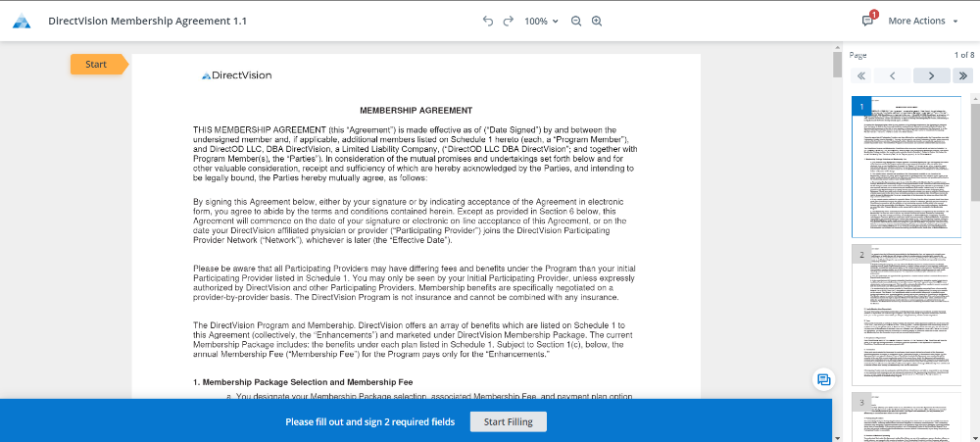The height and width of the screenshot is (442, 980).
Task: Select page 1 thumbnail
Action: 906,167
